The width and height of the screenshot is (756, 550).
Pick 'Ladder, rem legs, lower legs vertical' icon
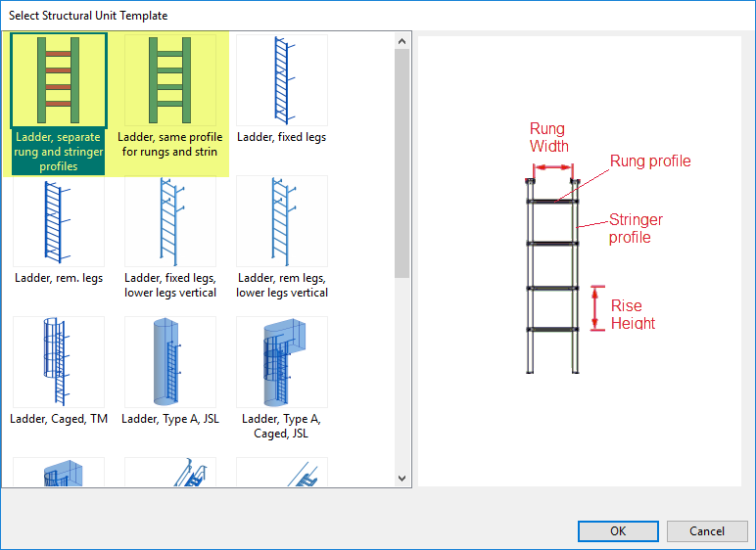282,222
